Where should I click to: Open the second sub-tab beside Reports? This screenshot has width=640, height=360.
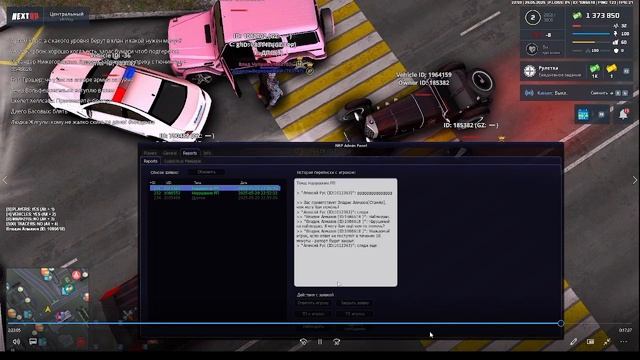point(182,161)
